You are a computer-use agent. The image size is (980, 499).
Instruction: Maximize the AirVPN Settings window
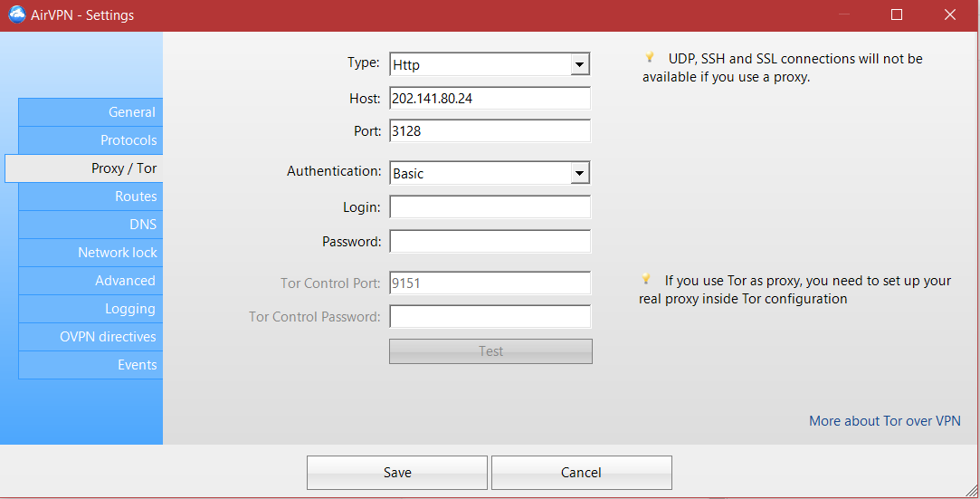click(x=896, y=14)
